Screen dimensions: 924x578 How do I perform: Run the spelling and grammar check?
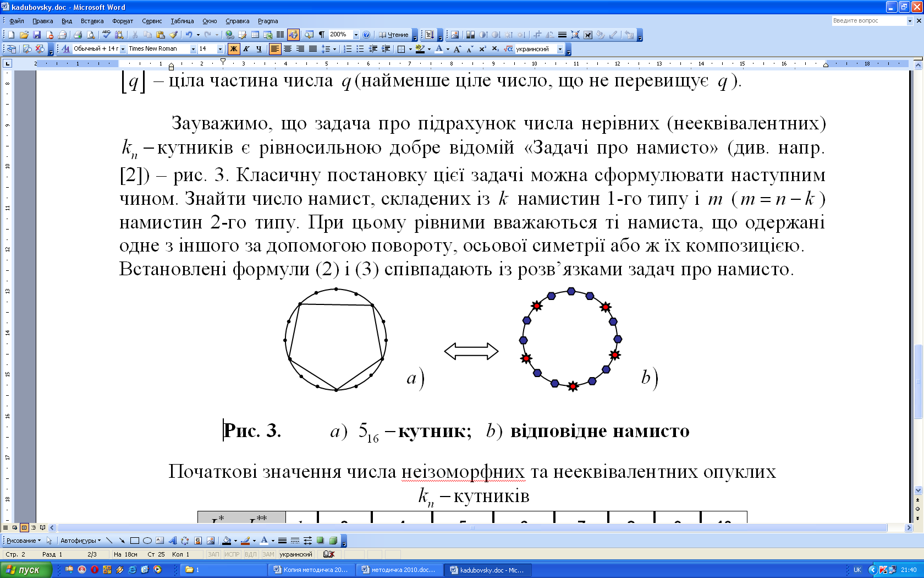106,35
